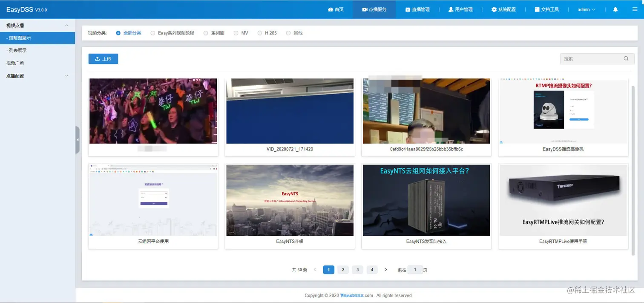Select the 系列剧 radio button

point(206,33)
